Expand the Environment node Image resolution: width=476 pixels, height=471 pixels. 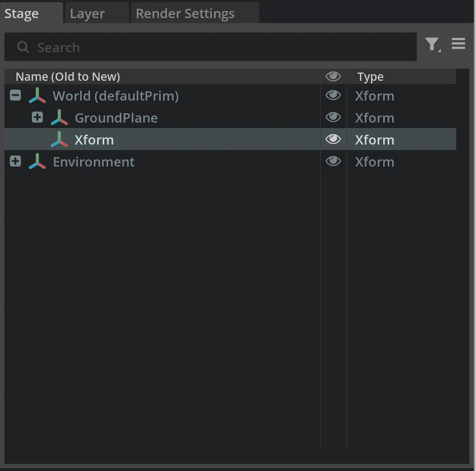tap(15, 161)
